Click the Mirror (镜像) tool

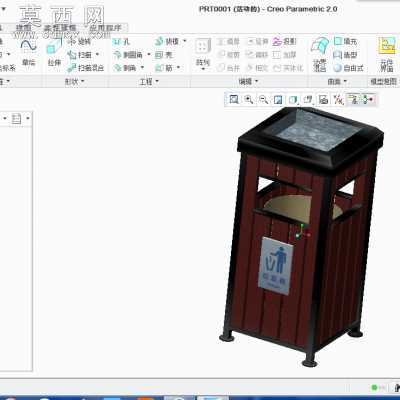(x=229, y=42)
